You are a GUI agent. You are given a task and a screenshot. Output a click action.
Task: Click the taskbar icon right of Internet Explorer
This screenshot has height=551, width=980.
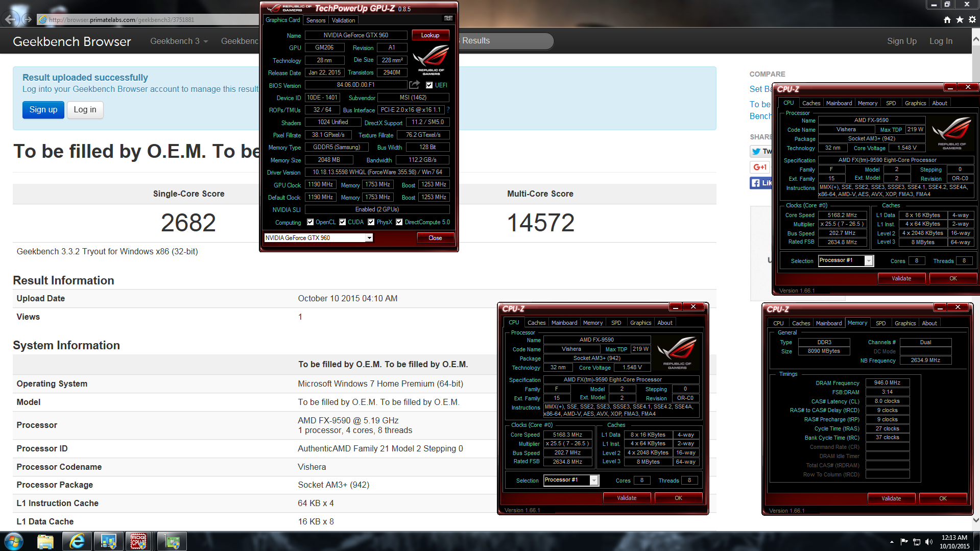tap(108, 541)
